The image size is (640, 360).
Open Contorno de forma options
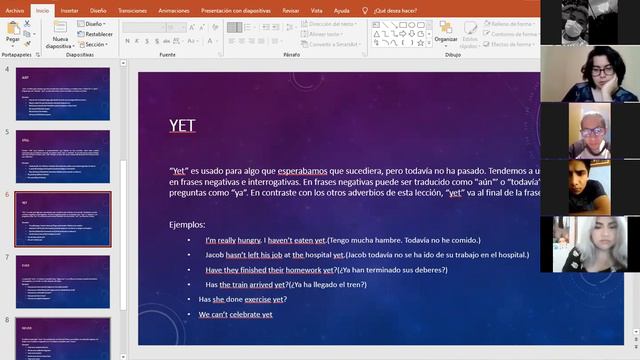click(510, 34)
